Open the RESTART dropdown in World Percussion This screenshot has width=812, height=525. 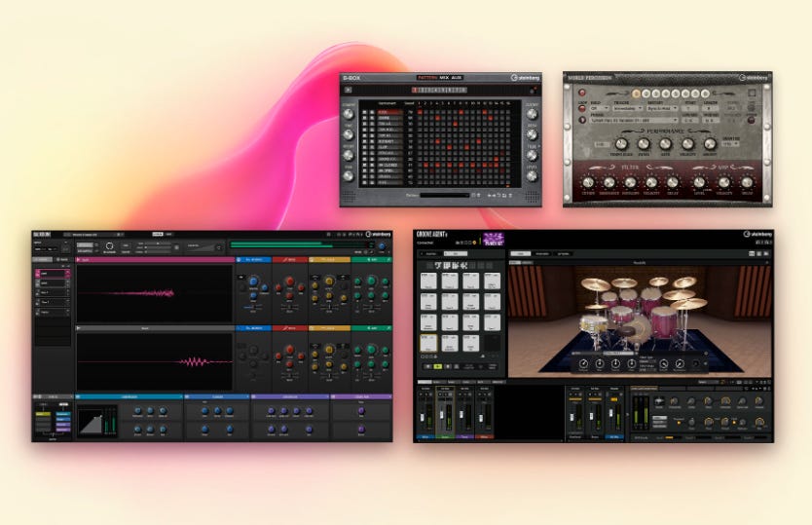662,108
